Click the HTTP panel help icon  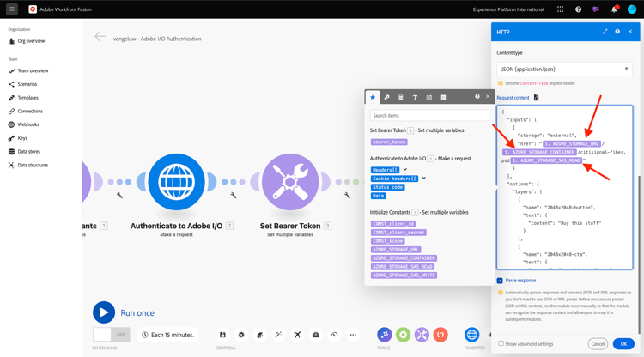coord(617,32)
